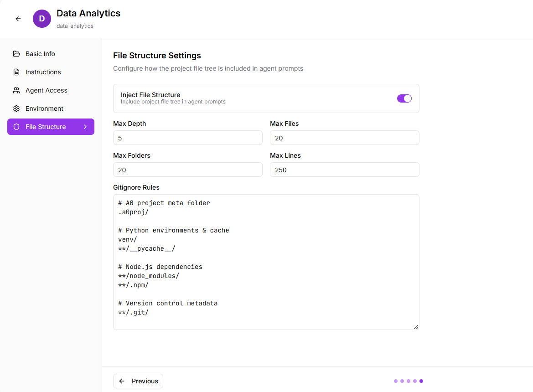Click the gear icon beside Environment
The width and height of the screenshot is (533, 392).
pyautogui.click(x=16, y=108)
